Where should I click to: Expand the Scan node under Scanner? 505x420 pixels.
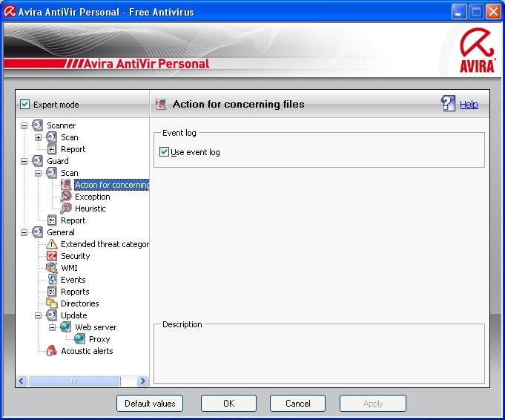(39, 137)
